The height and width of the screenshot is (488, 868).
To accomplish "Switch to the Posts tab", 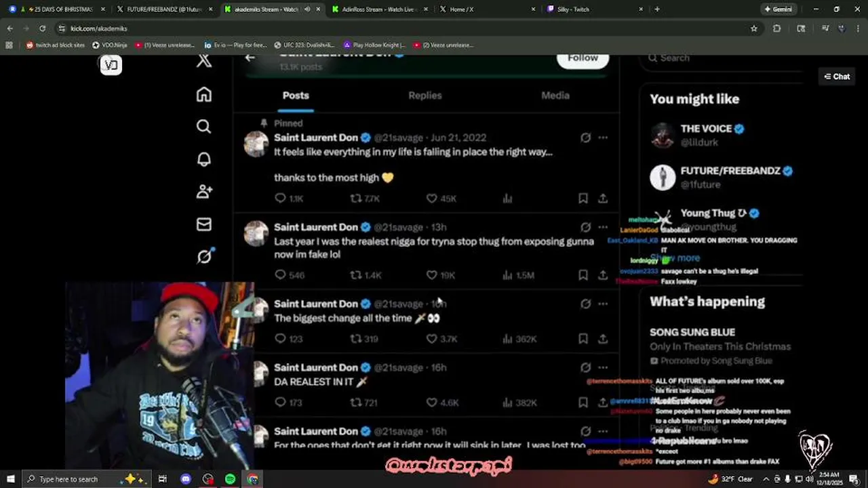I will click(x=296, y=96).
